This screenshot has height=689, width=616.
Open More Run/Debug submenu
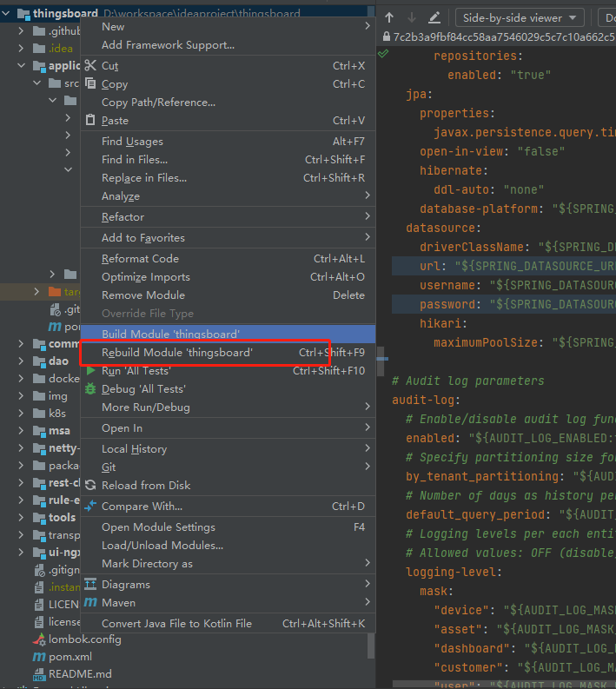click(x=228, y=407)
